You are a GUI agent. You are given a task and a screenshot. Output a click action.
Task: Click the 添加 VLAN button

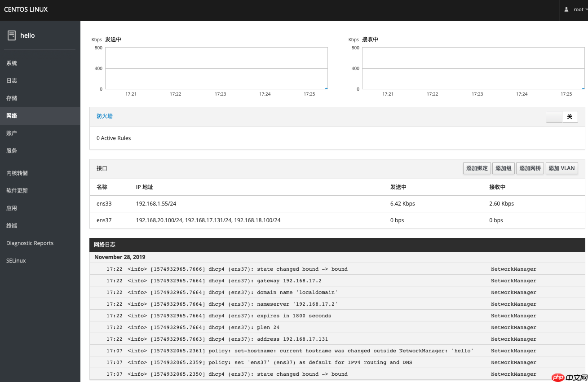[x=561, y=168]
